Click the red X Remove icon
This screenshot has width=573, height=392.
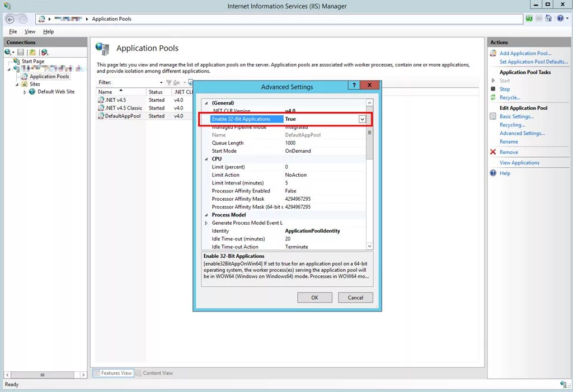(x=493, y=152)
